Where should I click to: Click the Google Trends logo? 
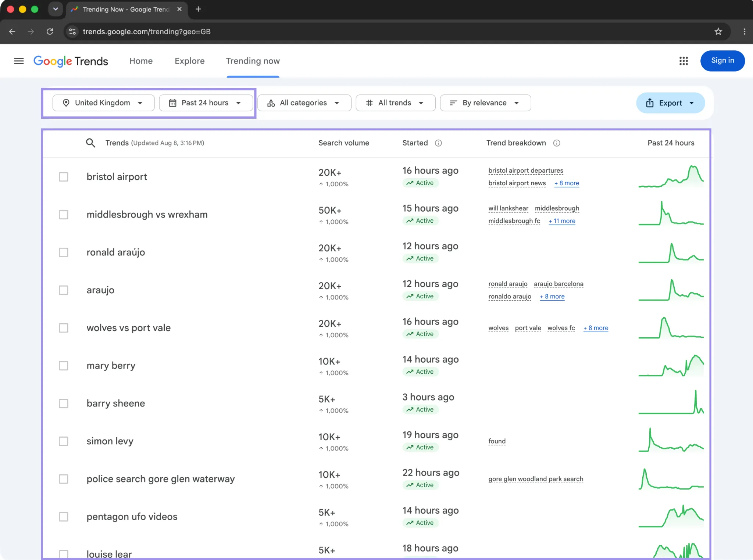pyautogui.click(x=71, y=61)
